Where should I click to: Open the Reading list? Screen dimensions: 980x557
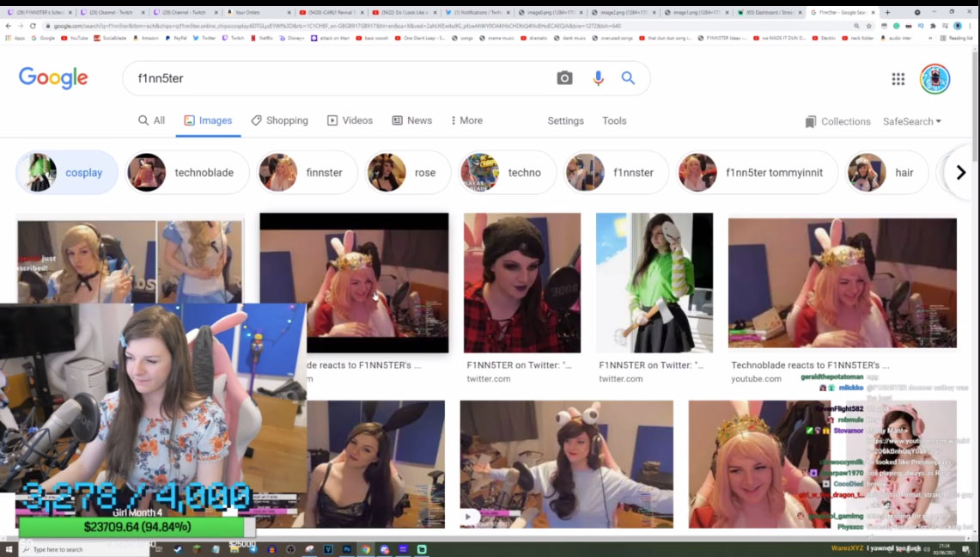(x=957, y=38)
